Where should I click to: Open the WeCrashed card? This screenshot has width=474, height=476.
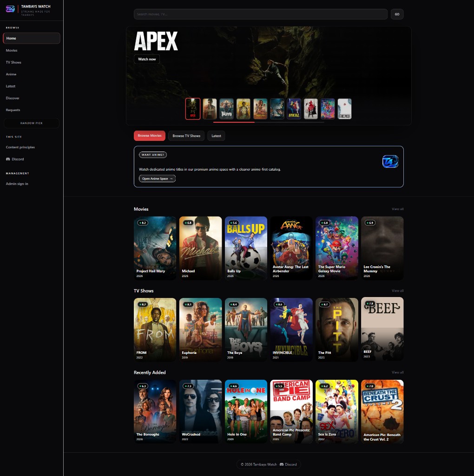click(201, 411)
